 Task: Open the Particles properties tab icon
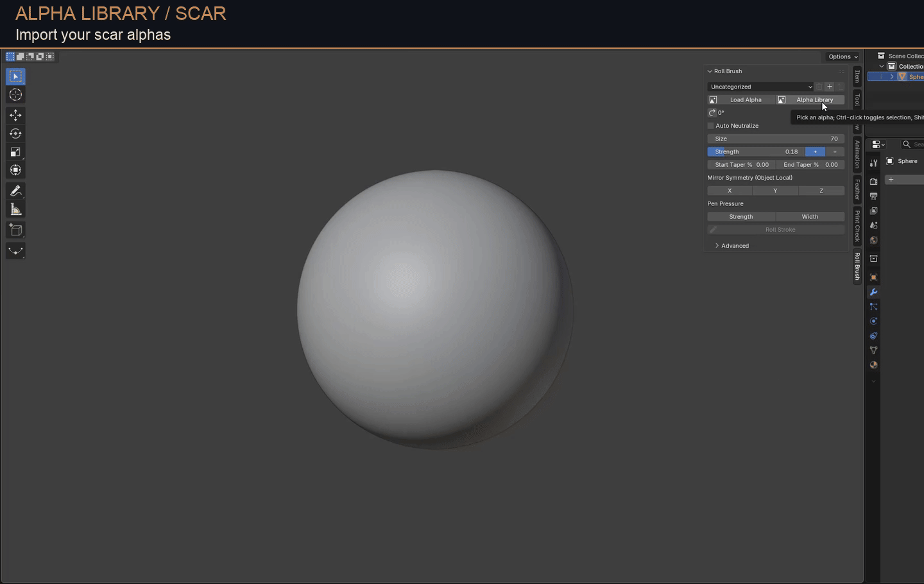pos(873,307)
